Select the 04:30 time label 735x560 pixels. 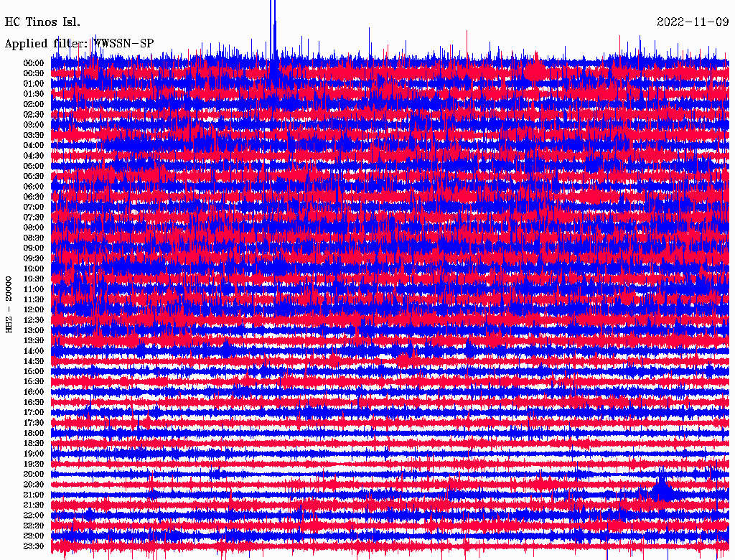pos(34,156)
